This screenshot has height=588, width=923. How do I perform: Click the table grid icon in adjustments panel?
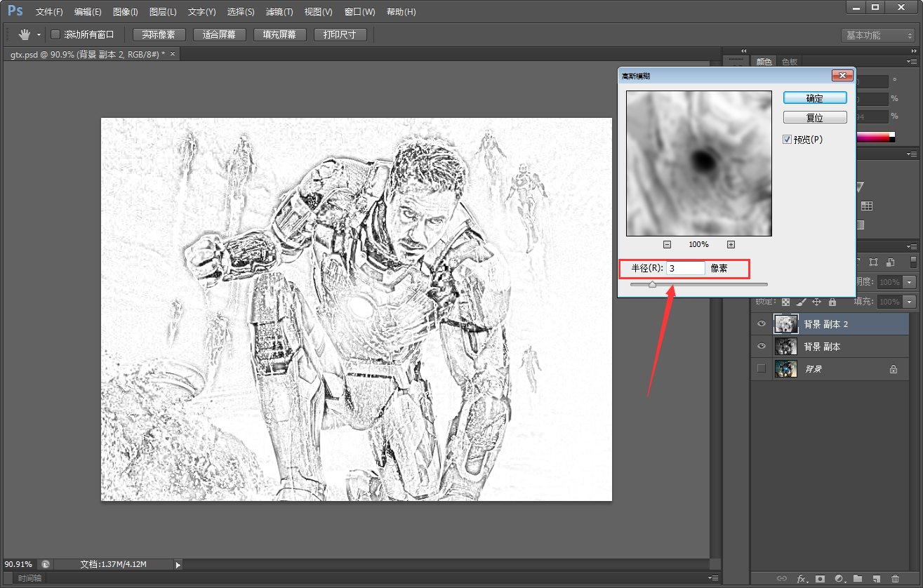pyautogui.click(x=867, y=206)
